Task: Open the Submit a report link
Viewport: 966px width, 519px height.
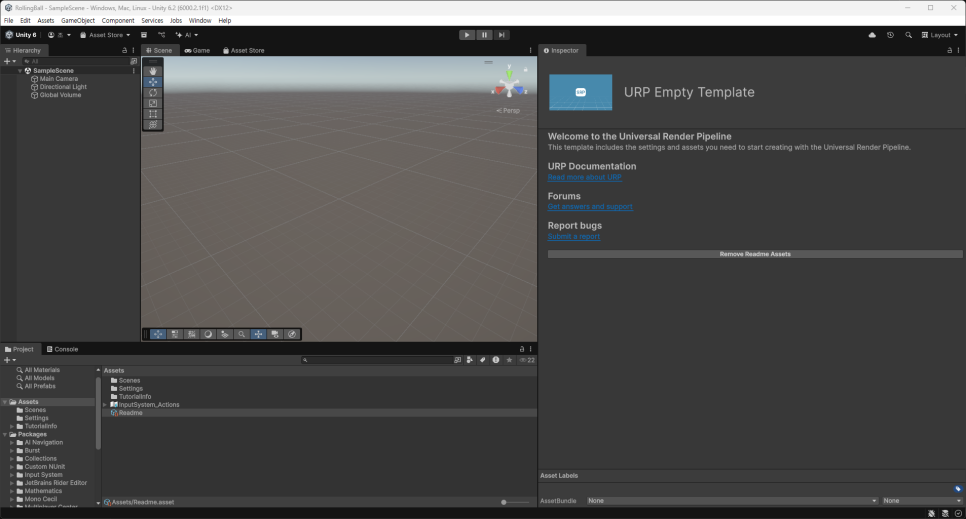Action: click(574, 237)
